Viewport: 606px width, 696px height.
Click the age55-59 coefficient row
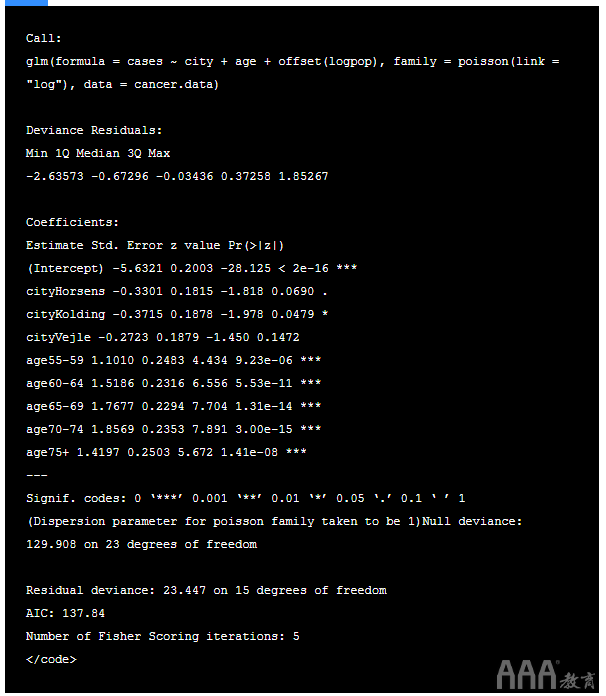pyautogui.click(x=174, y=360)
